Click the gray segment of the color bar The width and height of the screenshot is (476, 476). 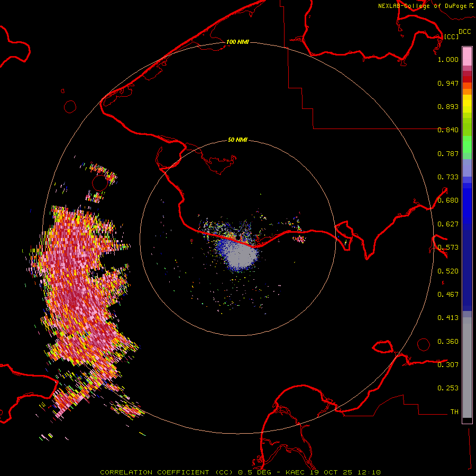pos(467,368)
